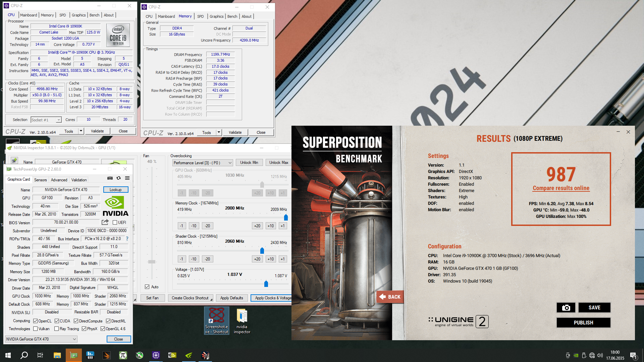This screenshot has width=644, height=362.
Task: Click Unlock Max button in Inspector
Action: pyautogui.click(x=279, y=163)
